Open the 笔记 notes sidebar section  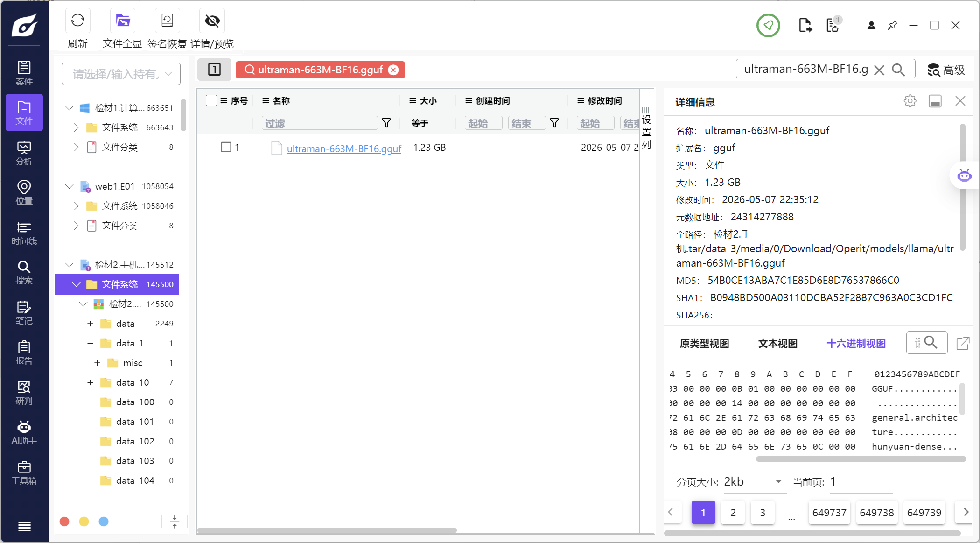[x=24, y=313]
